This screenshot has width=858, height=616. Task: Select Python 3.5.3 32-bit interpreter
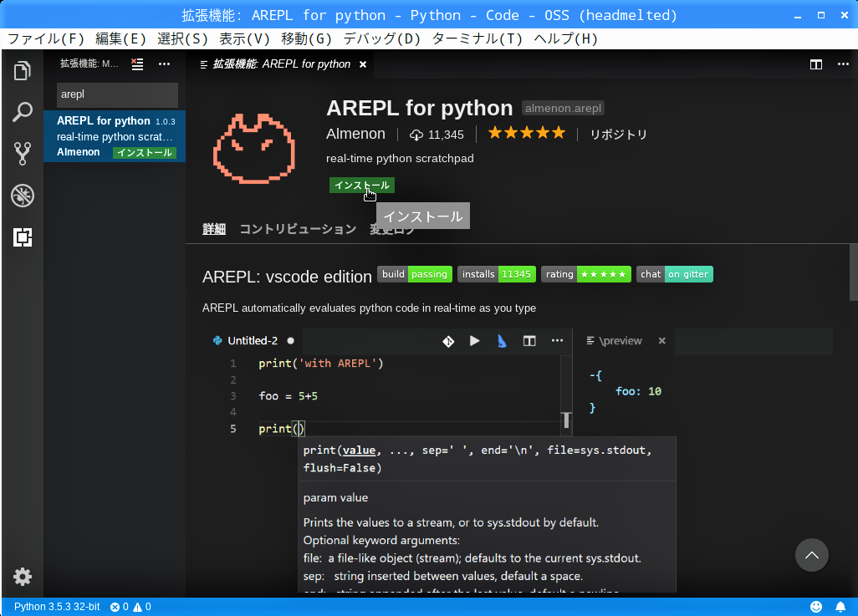tap(57, 606)
